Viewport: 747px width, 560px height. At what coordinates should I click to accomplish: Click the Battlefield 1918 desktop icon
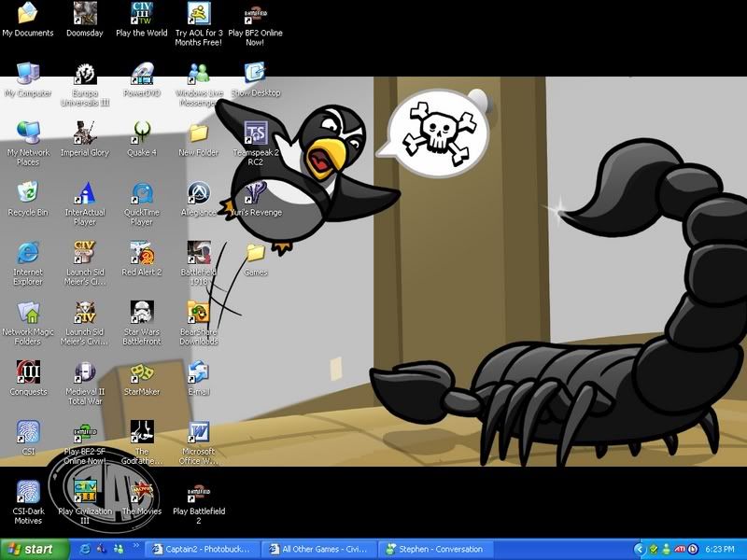pos(199,264)
